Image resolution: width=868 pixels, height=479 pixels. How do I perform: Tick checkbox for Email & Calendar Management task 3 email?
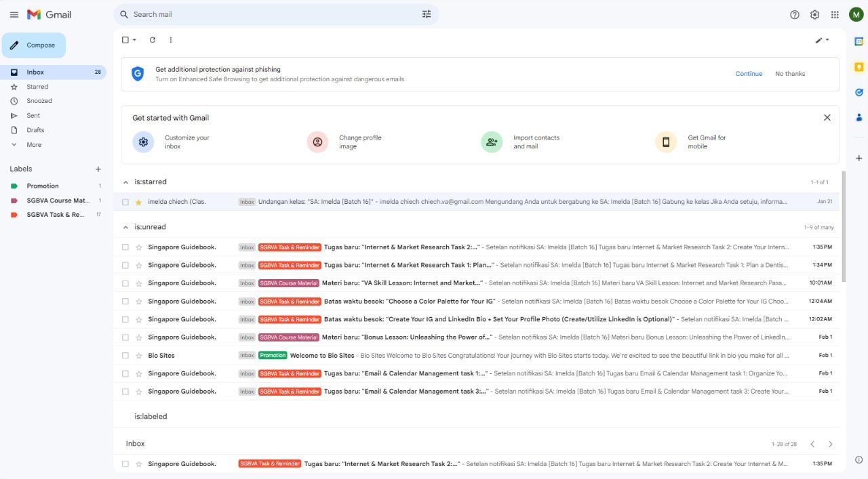point(125,391)
